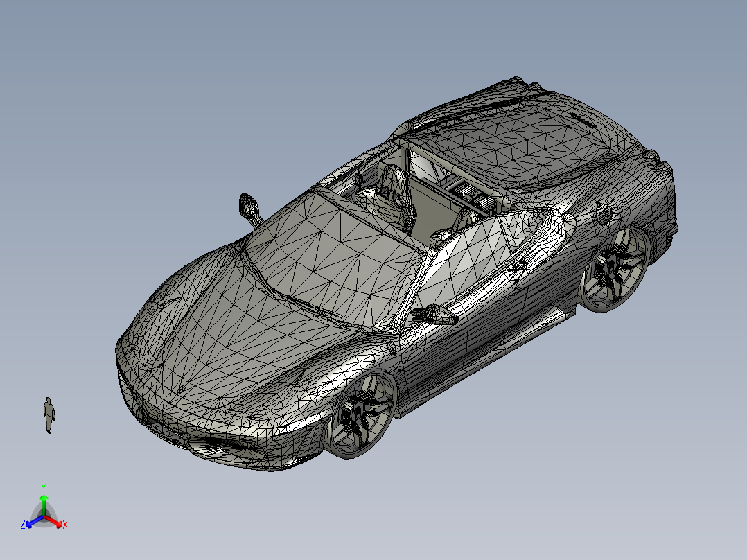The image size is (747, 560).
Task: Click the green Y axis label
Action: (x=44, y=486)
